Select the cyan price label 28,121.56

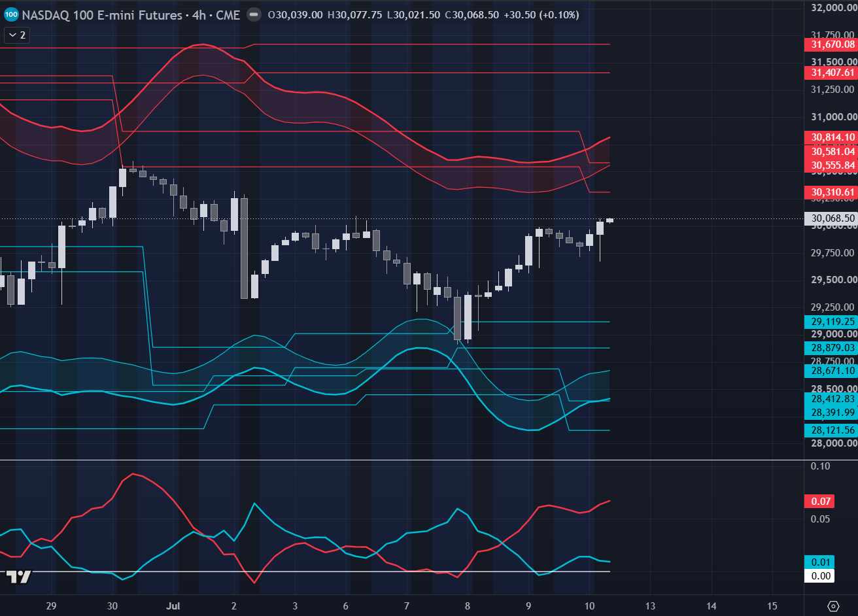832,430
